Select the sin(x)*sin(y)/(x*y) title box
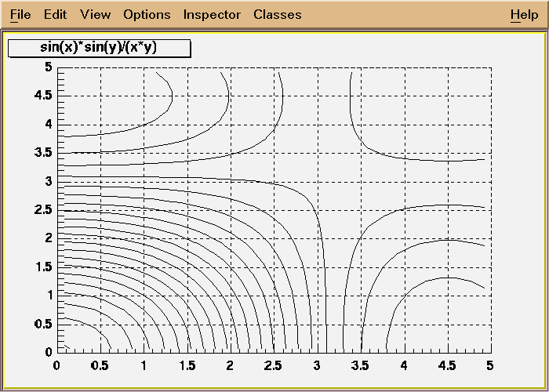The image size is (549, 392). click(x=99, y=48)
